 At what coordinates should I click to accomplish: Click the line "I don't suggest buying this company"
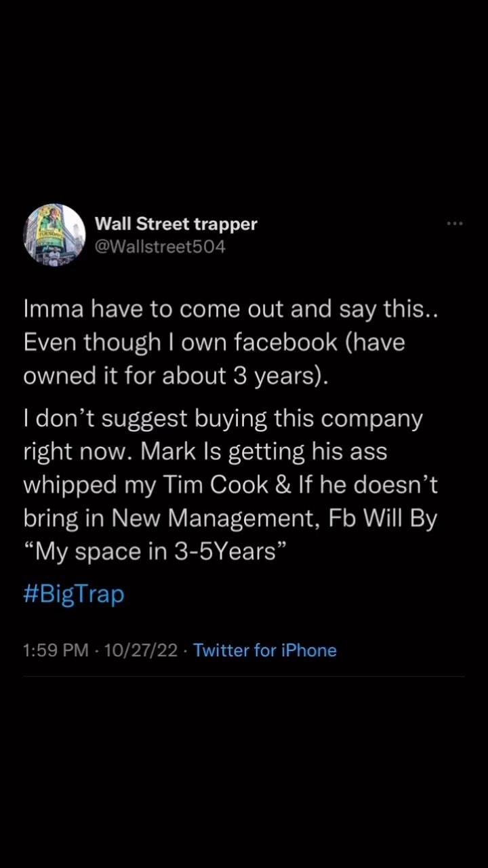click(x=222, y=418)
